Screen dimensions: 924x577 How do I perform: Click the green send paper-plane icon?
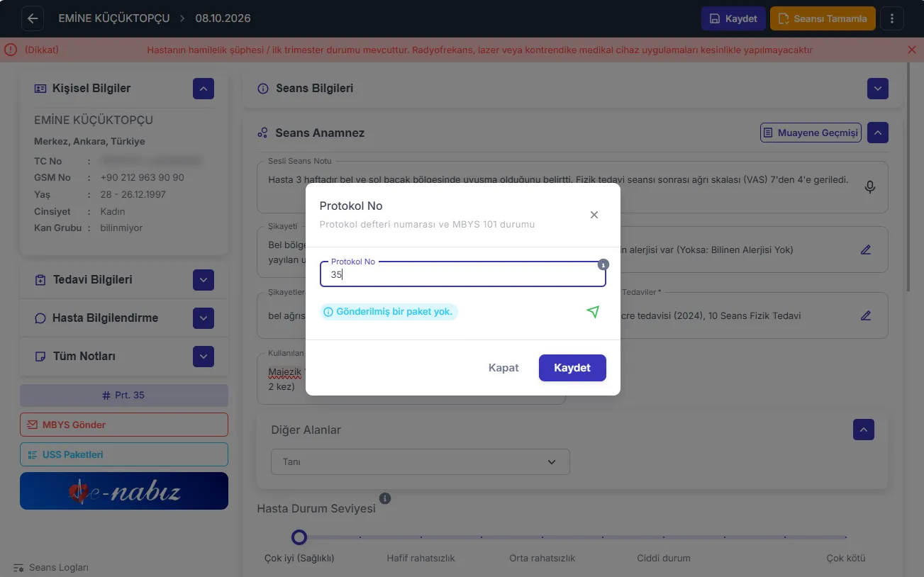point(593,312)
